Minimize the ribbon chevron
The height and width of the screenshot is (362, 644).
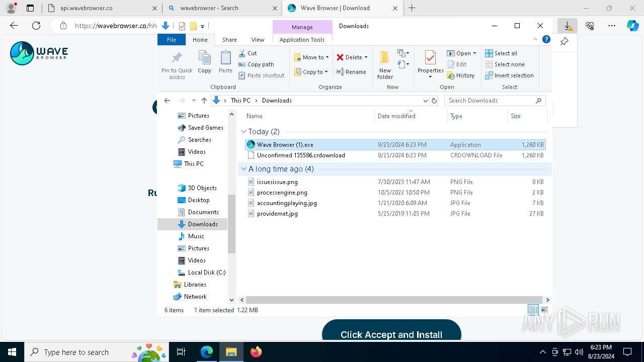[535, 39]
